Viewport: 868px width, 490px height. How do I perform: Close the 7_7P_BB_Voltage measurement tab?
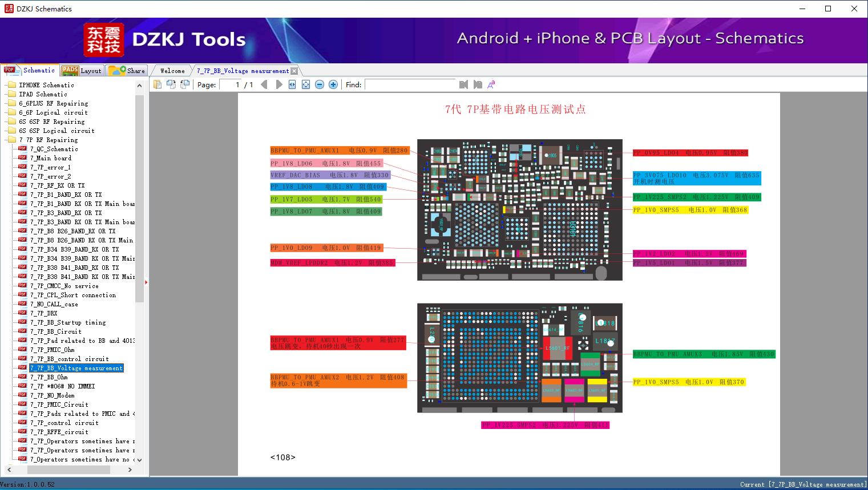[x=294, y=71]
